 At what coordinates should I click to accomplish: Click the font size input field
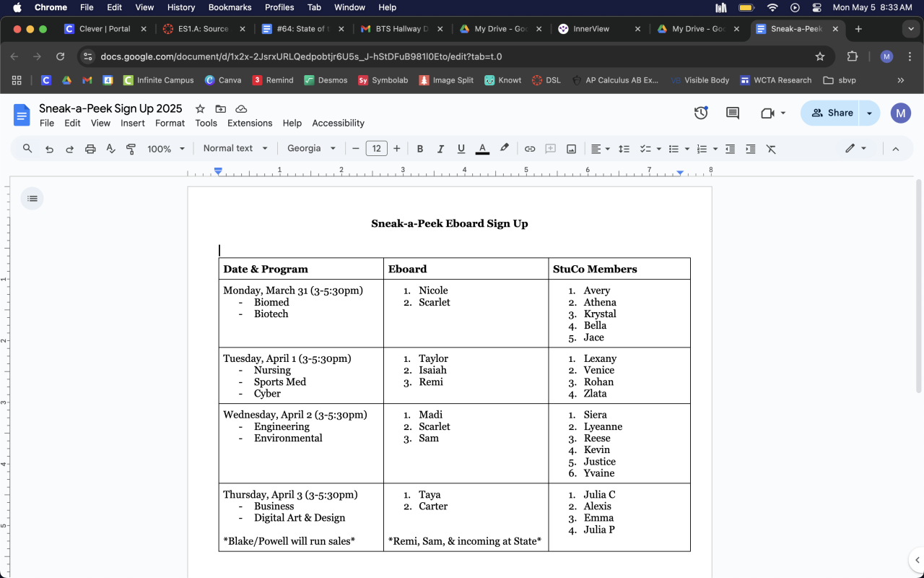[x=376, y=149]
